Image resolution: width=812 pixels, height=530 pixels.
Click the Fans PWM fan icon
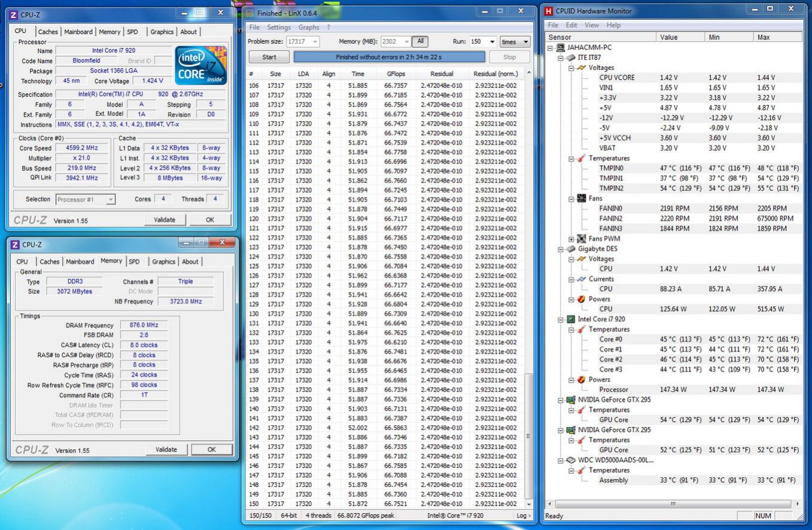(581, 239)
